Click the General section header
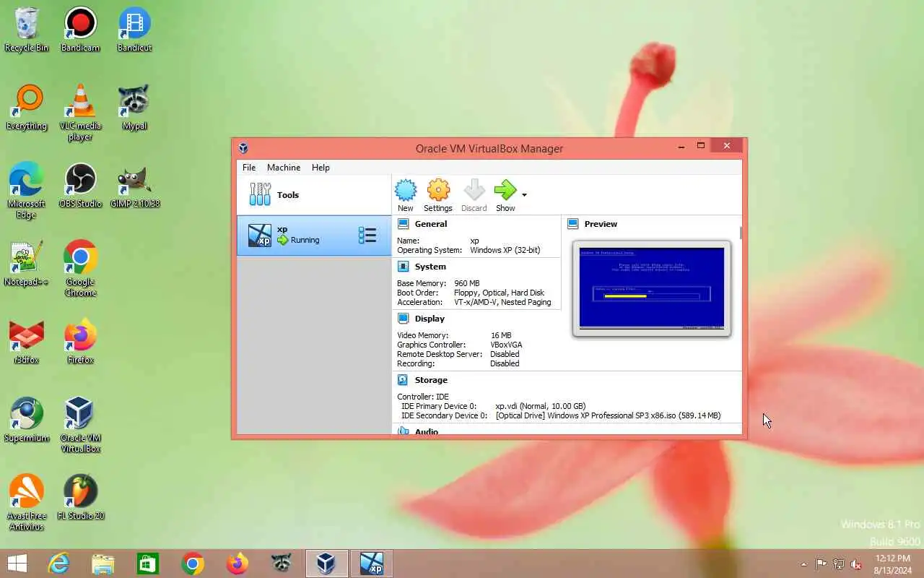924x578 pixels. click(431, 224)
